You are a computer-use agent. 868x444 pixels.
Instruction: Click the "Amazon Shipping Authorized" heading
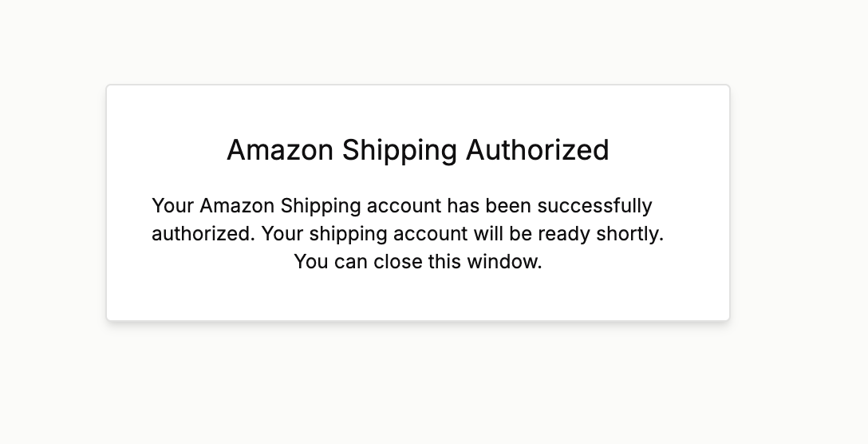[418, 150]
